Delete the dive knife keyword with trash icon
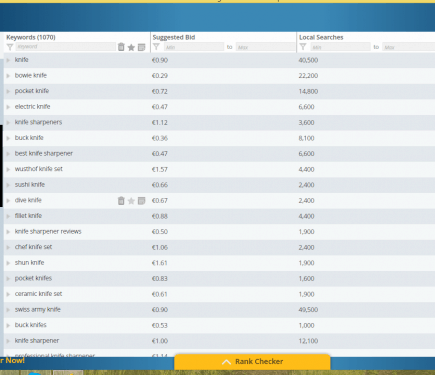Screen dimensions: 435x375 [x=121, y=201]
